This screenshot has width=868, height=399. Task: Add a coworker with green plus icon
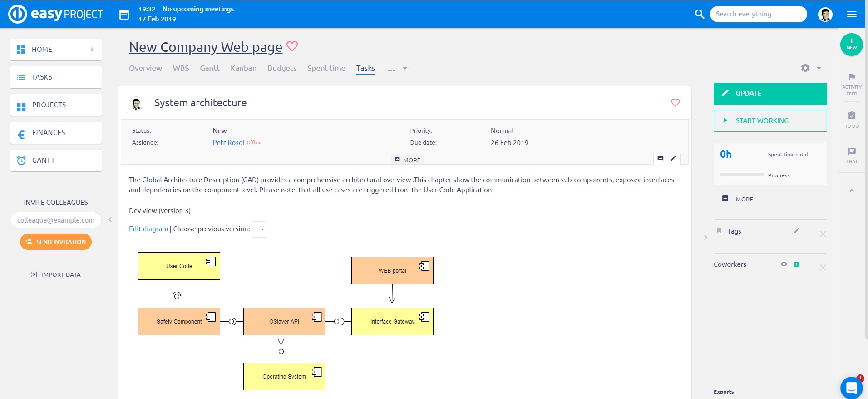click(x=796, y=264)
